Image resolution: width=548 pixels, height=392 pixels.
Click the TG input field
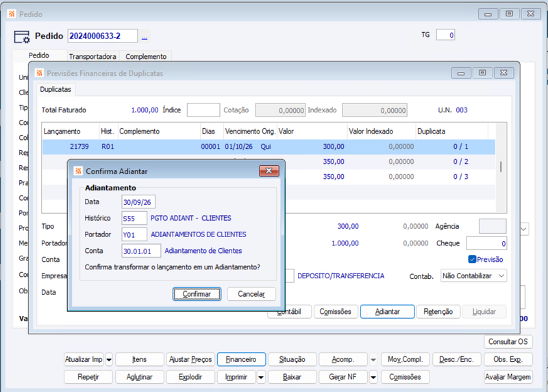(x=445, y=35)
